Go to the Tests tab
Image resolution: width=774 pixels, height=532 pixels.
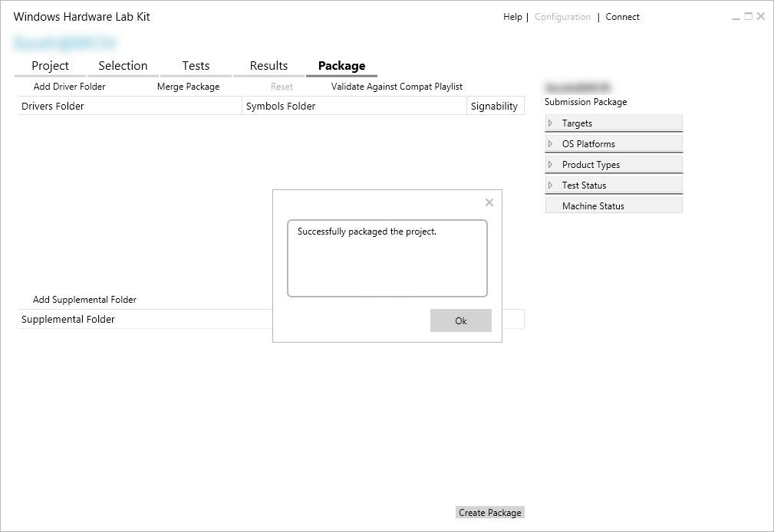coord(196,66)
